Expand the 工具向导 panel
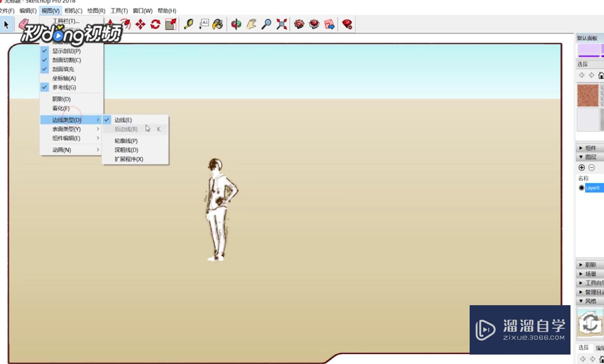This screenshot has width=604, height=364. 590,283
